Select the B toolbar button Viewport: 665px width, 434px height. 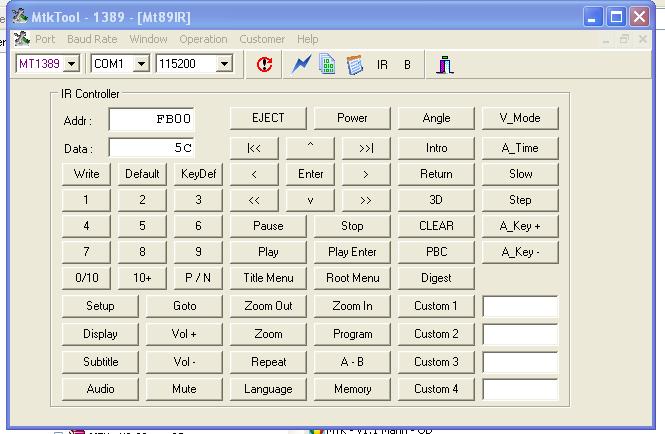tap(407, 64)
